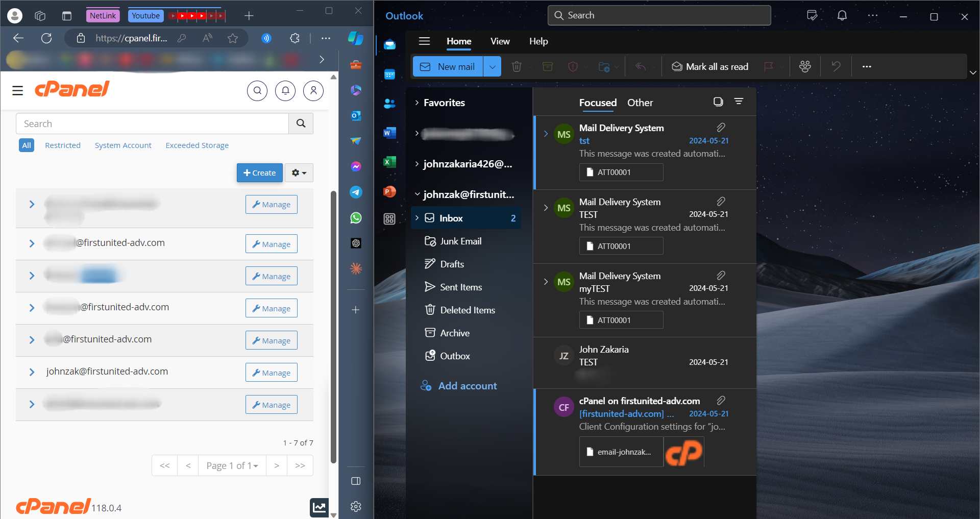Open Outlook filter messages icon
980x519 pixels.
coord(739,102)
